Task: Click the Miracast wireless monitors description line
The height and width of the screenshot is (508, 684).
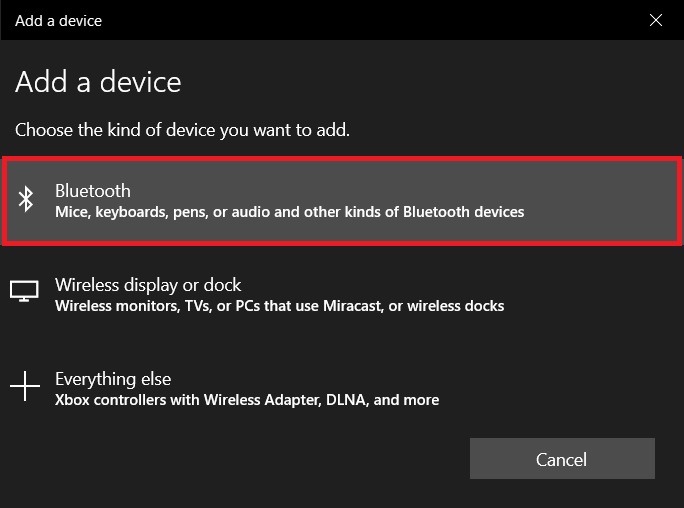Action: pos(279,306)
